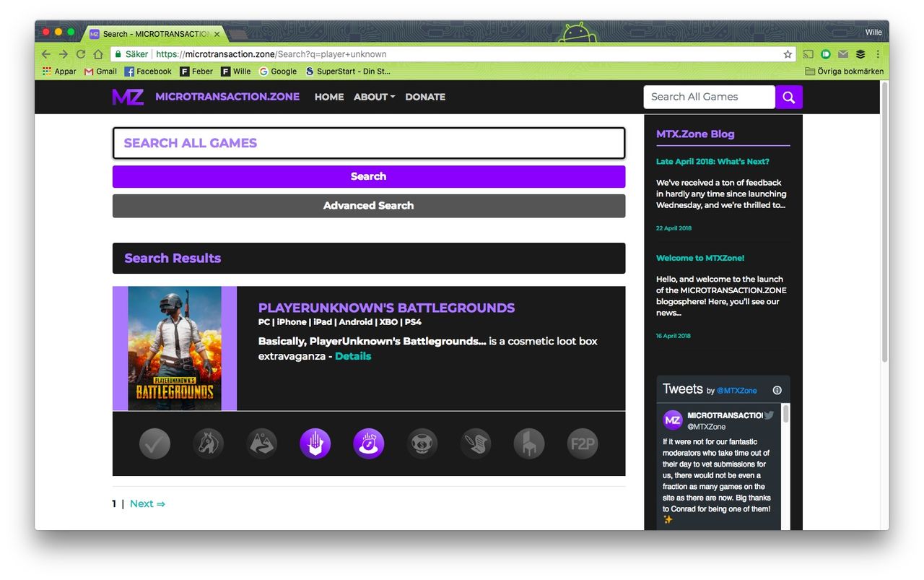Screen dimensions: 924x580
Task: Open the mail envelope extension icon
Action: (843, 54)
